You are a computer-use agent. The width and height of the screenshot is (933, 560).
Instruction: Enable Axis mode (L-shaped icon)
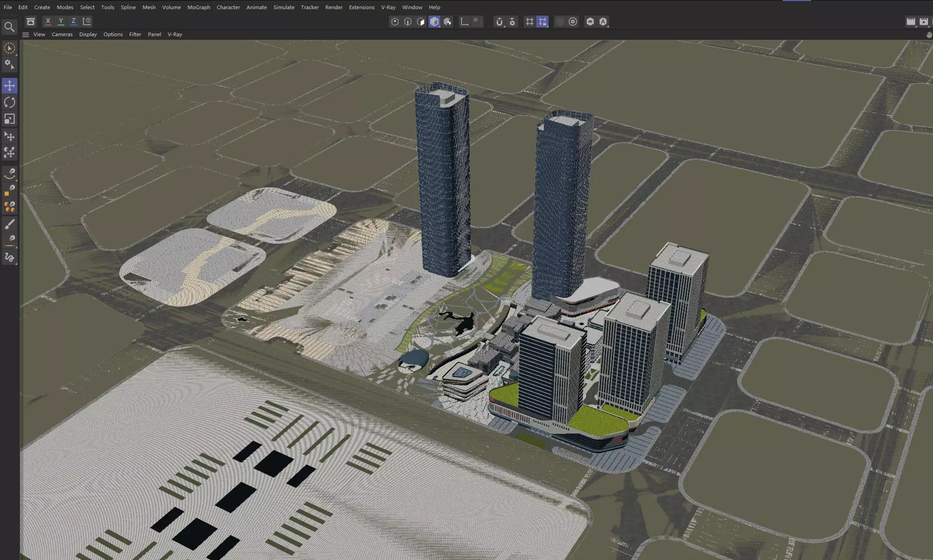(x=464, y=22)
